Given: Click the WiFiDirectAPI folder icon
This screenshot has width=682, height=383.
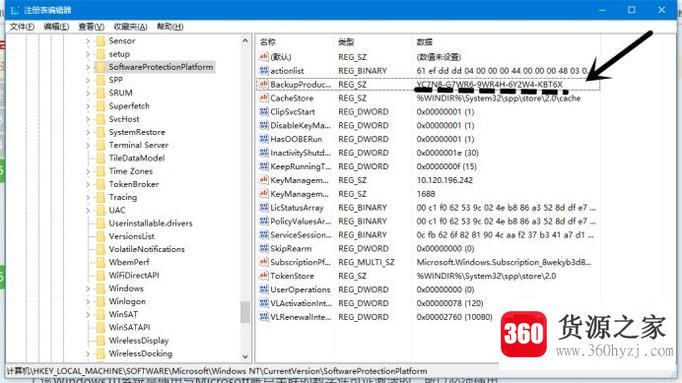Looking at the screenshot, I should pyautogui.click(x=100, y=276).
